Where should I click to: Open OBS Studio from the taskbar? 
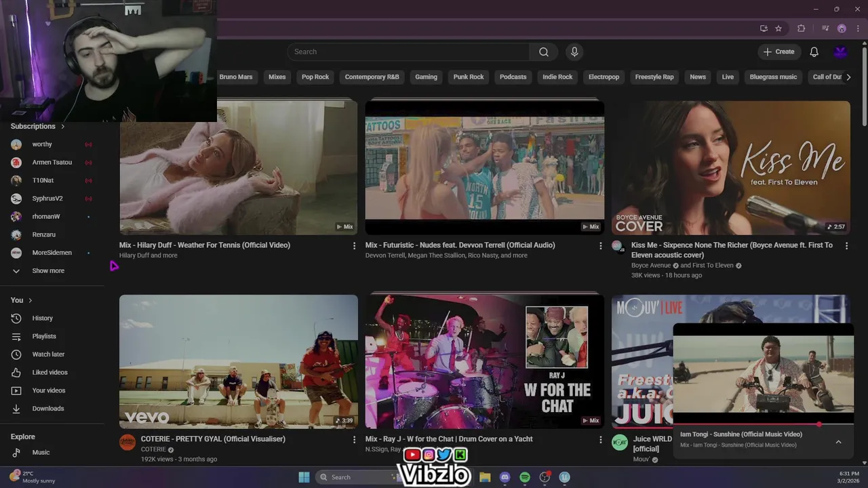[545, 477]
